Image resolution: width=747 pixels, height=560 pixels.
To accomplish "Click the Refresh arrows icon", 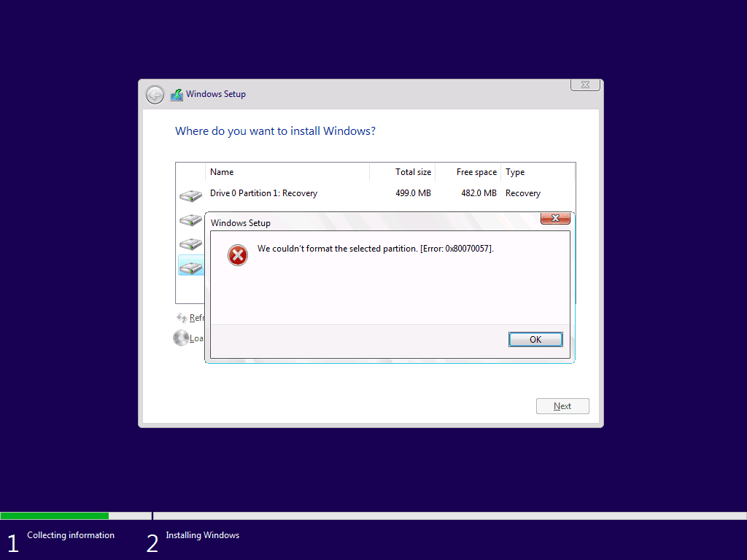I will [x=181, y=317].
